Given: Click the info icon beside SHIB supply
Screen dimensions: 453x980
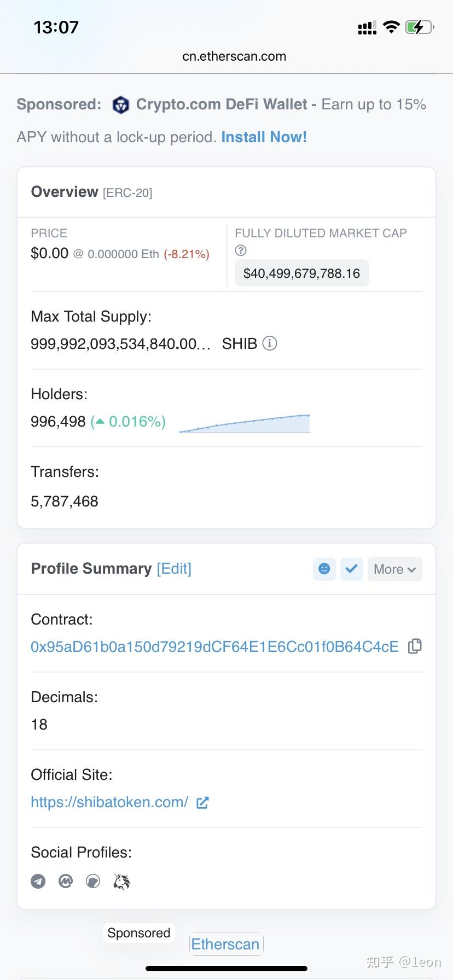Looking at the screenshot, I should [x=270, y=343].
